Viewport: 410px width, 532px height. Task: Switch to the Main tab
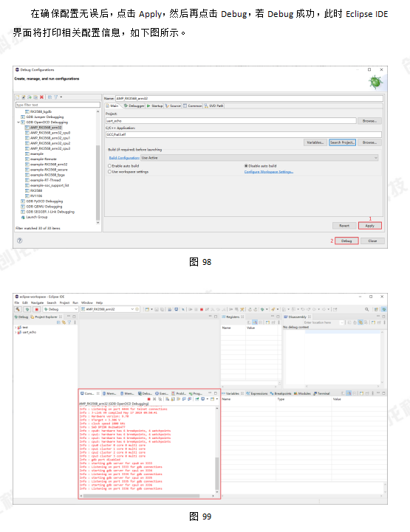(112, 106)
